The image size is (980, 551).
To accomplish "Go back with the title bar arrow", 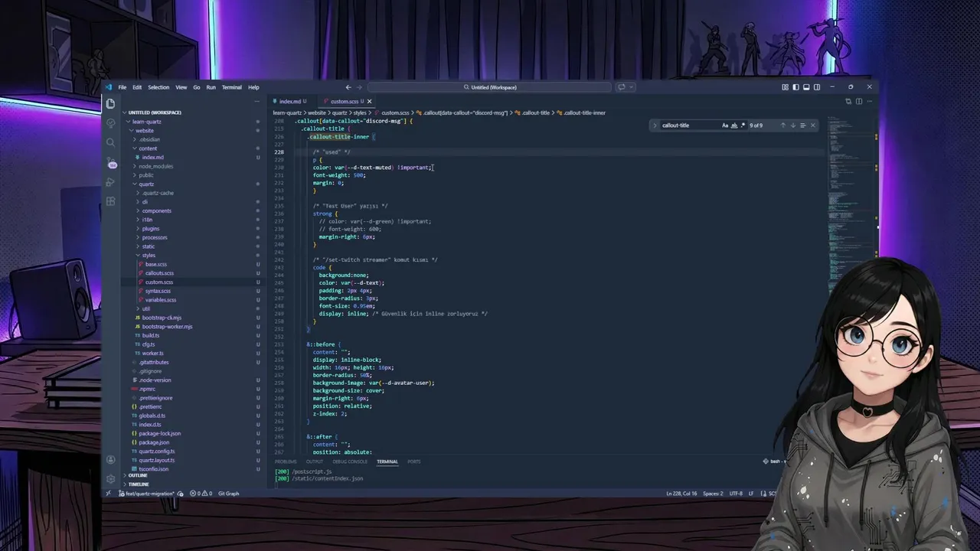I will [x=348, y=87].
